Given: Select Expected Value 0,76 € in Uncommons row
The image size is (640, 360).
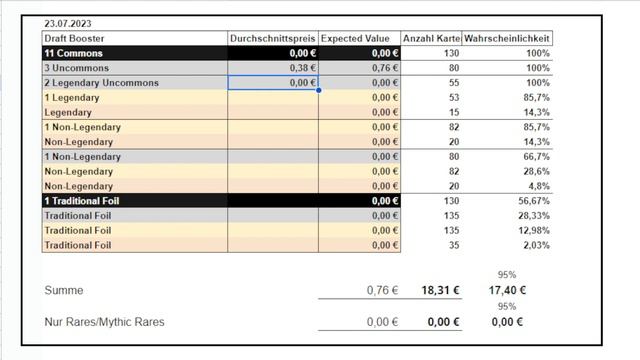Looking at the screenshot, I should 359,68.
